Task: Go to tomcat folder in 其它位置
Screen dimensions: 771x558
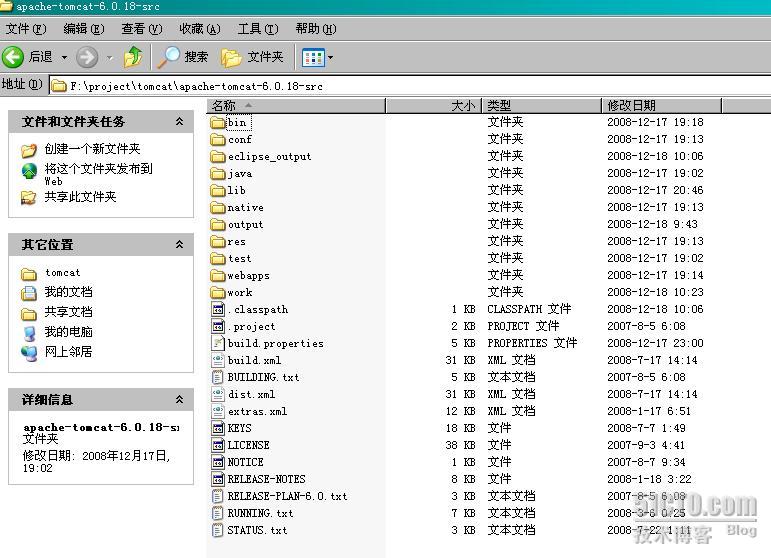Action: coord(62,272)
